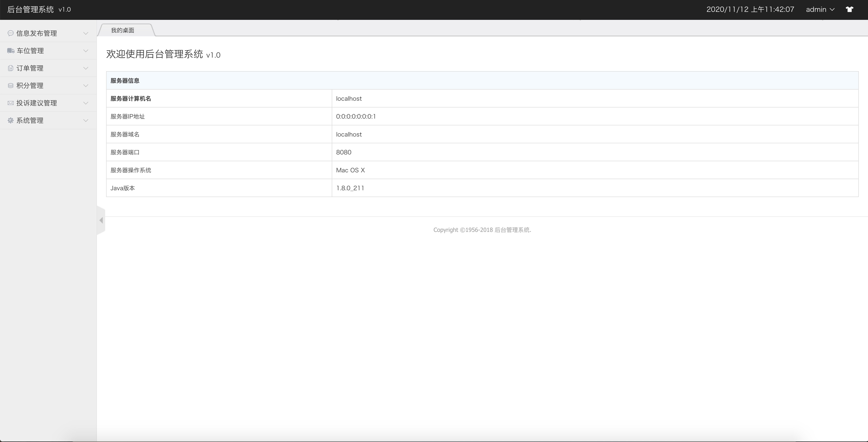Open 投诉建议管理 menu item

tap(37, 103)
